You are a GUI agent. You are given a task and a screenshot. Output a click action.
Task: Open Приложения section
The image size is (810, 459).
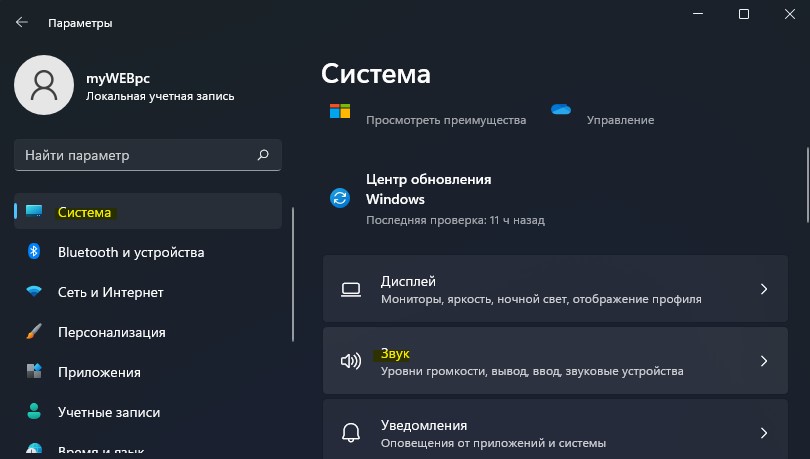(x=148, y=372)
